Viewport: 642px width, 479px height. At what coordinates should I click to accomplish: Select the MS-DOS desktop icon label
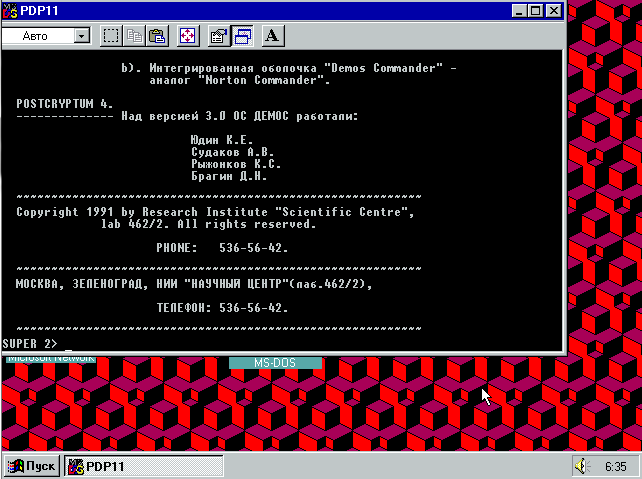coord(275,363)
